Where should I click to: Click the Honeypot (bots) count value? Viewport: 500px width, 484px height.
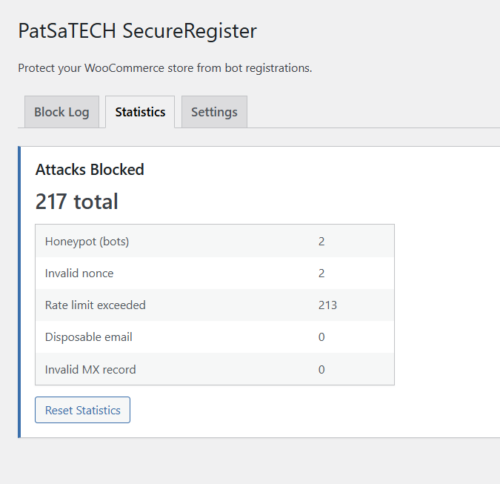click(x=321, y=241)
